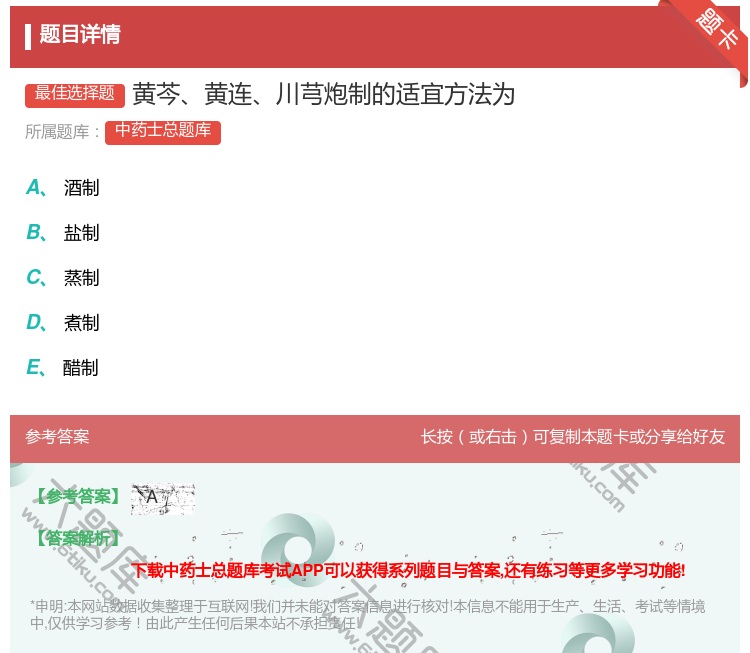Viewport: 750px width, 653px height.
Task: Select option D 煮制
Action: click(63, 322)
